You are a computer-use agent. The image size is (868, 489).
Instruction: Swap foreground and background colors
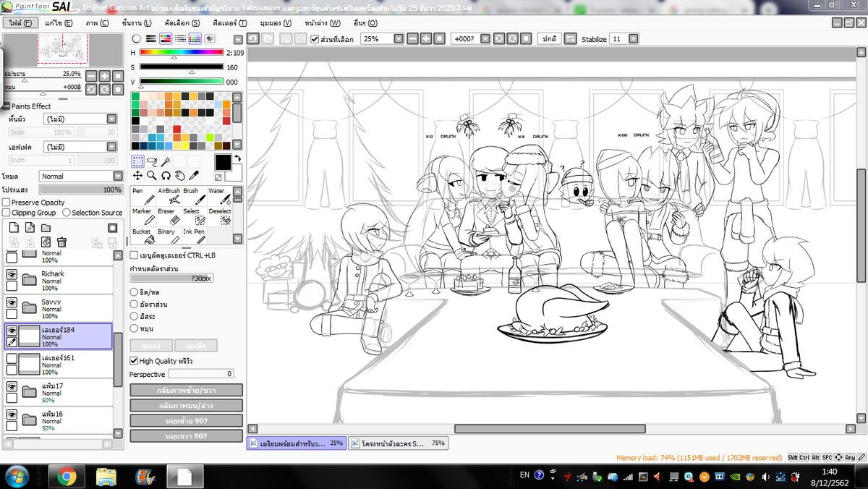tap(237, 158)
